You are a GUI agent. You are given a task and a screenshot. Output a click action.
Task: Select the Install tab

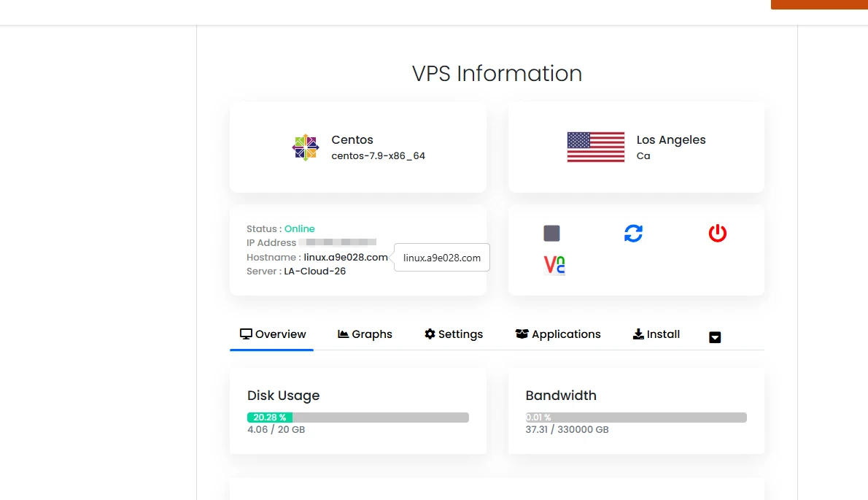coord(656,334)
